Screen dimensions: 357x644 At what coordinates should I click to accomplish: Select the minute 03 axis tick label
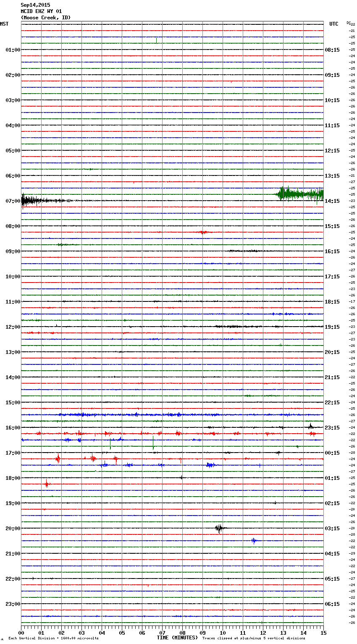click(x=81, y=633)
